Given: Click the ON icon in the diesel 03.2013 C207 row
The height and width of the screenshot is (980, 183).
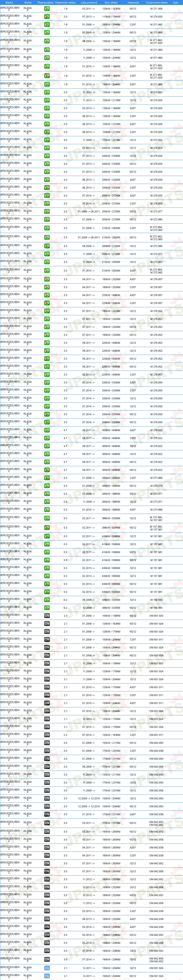Looking at the screenshot, I should 47,911.
